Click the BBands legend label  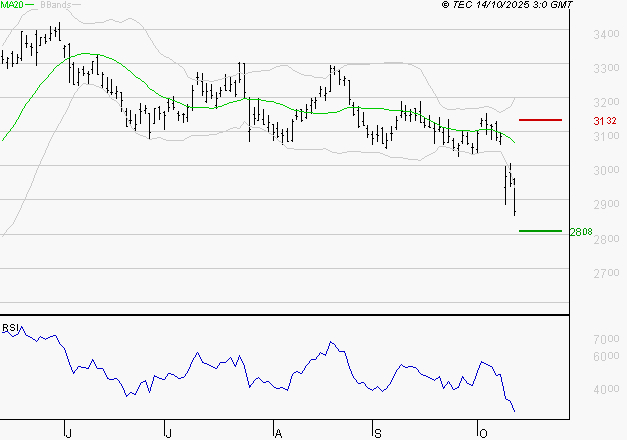55,4
